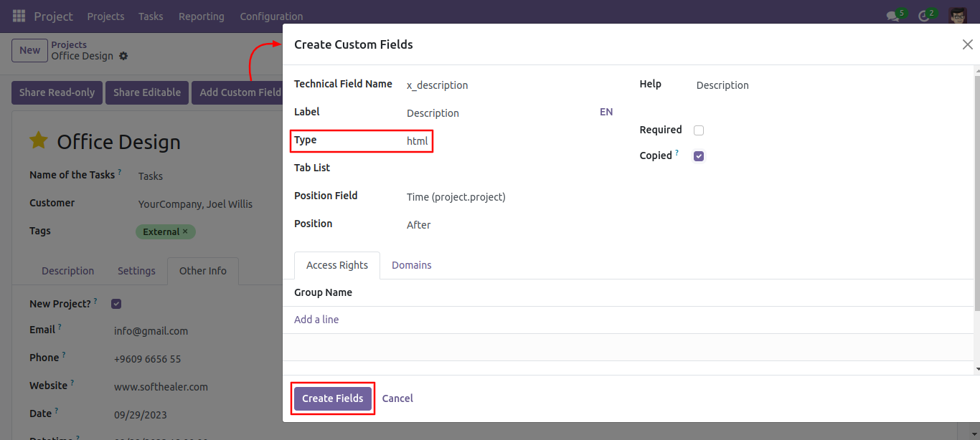Screen dimensions: 980x440
Task: Click the Share Editable button
Action: click(147, 92)
